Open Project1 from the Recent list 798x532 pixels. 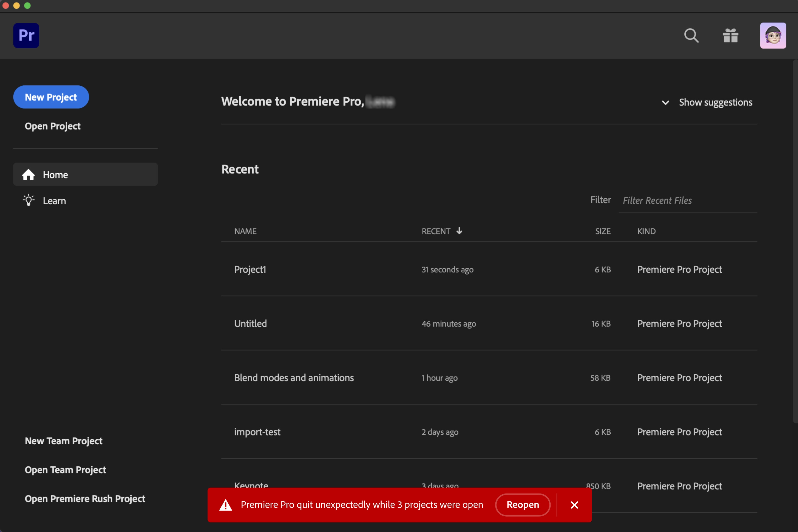tap(250, 269)
